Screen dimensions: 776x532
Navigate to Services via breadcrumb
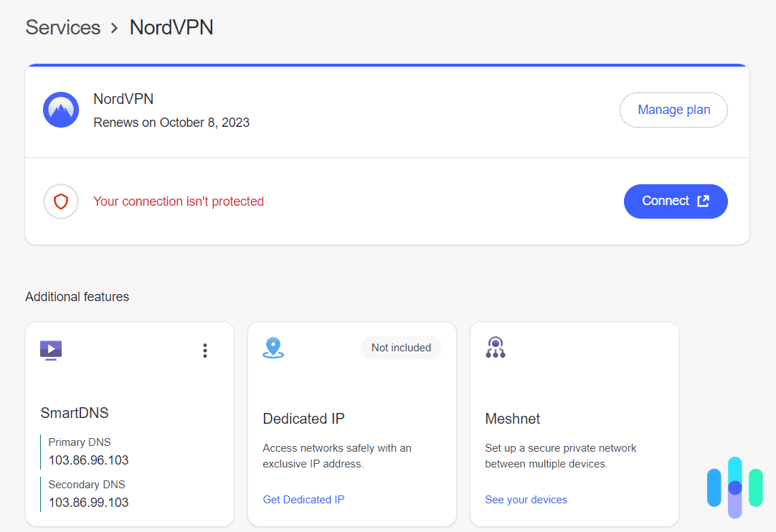click(62, 27)
